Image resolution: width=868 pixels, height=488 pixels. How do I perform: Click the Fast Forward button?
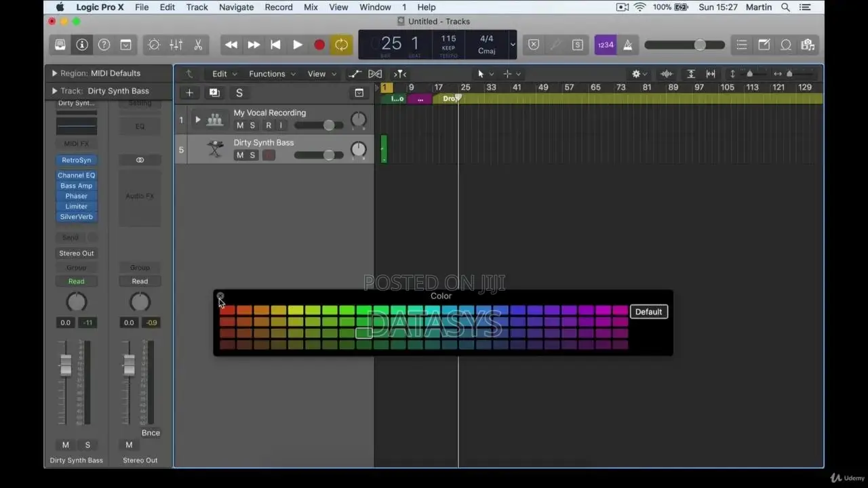click(254, 45)
